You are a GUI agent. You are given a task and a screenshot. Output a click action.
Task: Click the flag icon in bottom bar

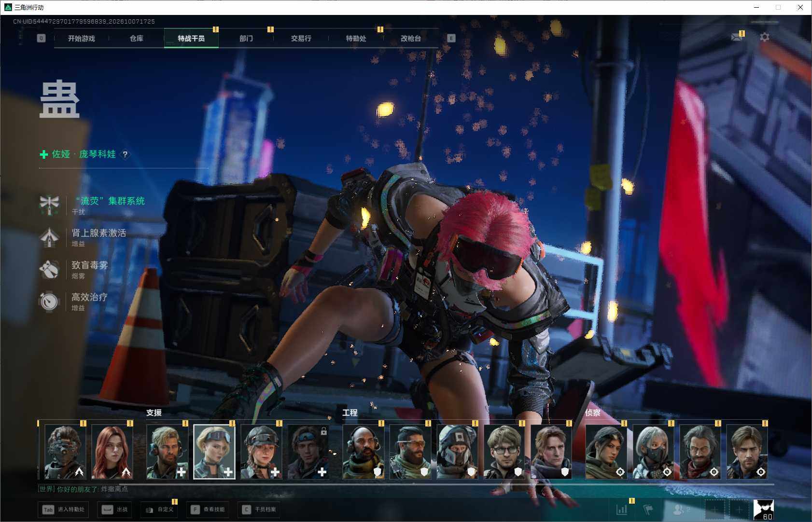pyautogui.click(x=648, y=509)
